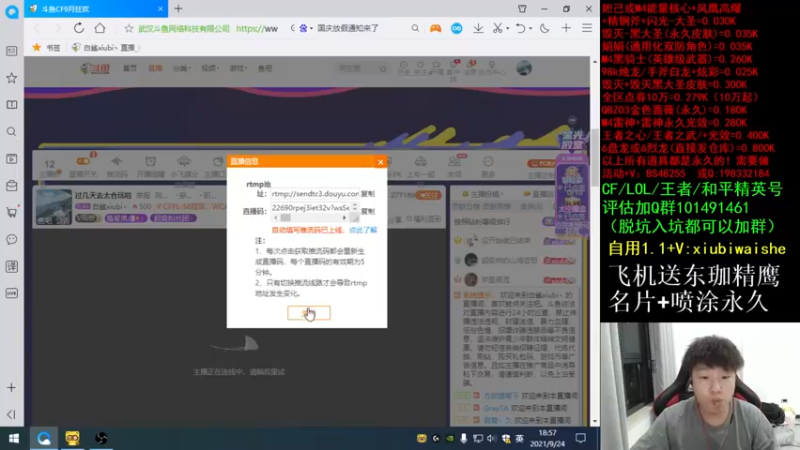800x450 pixels.
Task: Copy the rtmp address with 复制
Action: (367, 194)
